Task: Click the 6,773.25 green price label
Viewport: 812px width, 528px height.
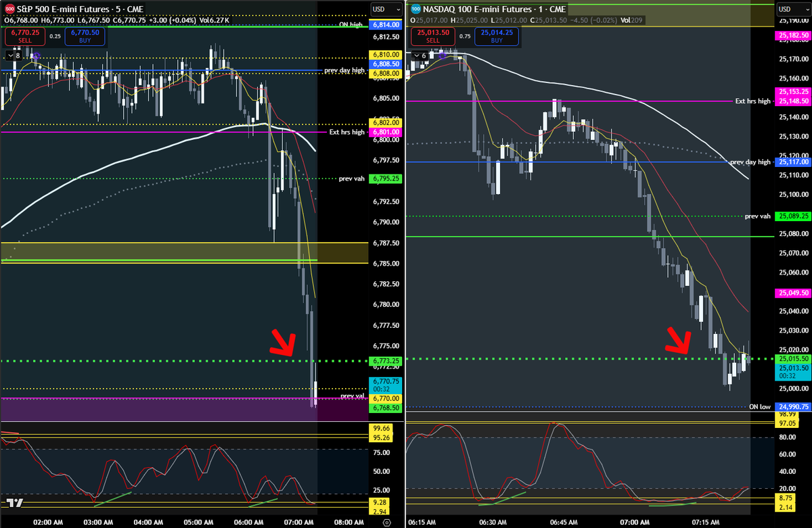Action: pyautogui.click(x=385, y=361)
